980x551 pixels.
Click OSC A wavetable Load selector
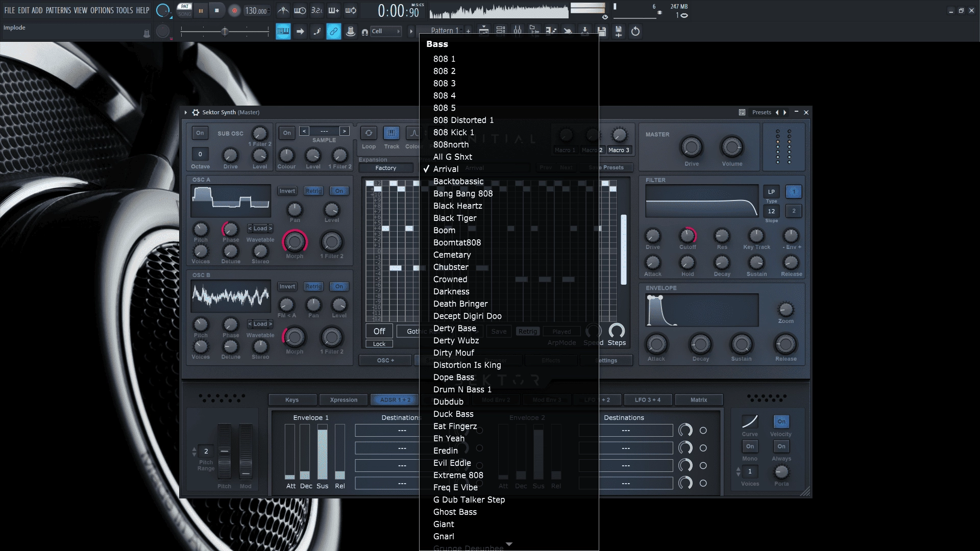[260, 229]
